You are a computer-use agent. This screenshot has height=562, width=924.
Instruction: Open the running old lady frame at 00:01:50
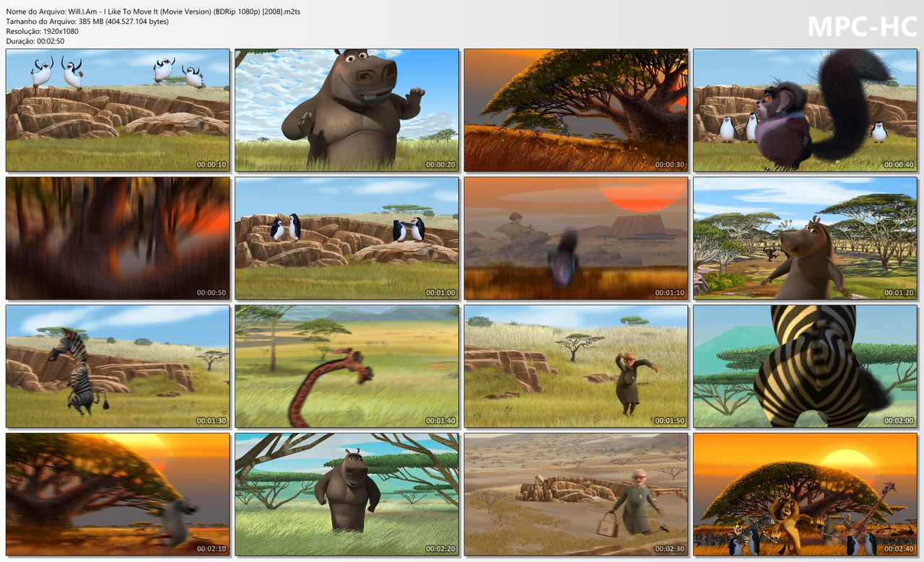[x=575, y=366]
